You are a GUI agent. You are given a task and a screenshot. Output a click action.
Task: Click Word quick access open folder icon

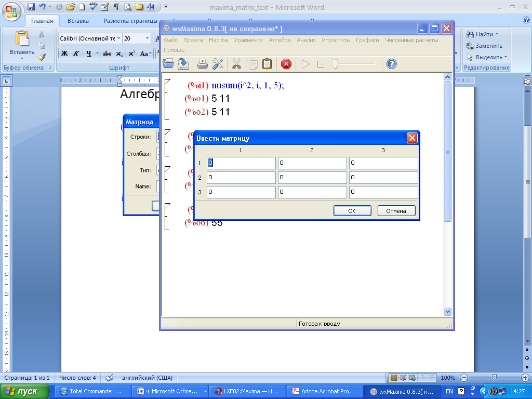[x=71, y=6]
